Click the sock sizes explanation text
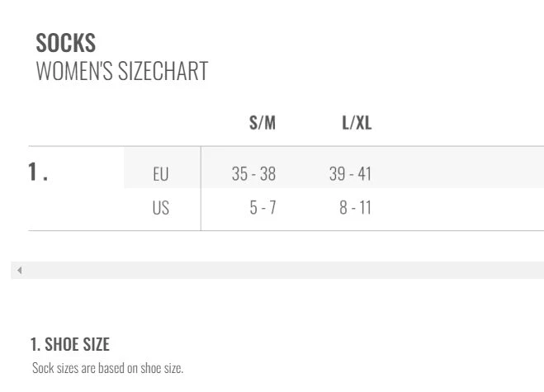The image size is (544, 392). pyautogui.click(x=107, y=368)
